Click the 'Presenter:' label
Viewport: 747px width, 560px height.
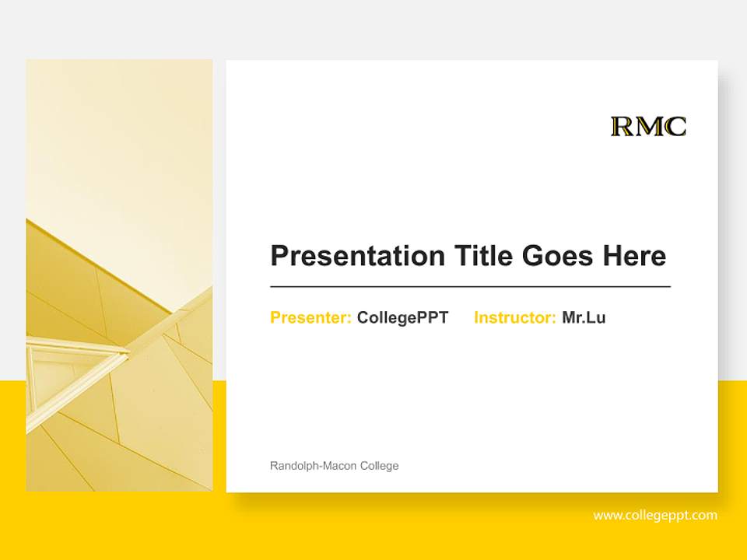tap(310, 317)
